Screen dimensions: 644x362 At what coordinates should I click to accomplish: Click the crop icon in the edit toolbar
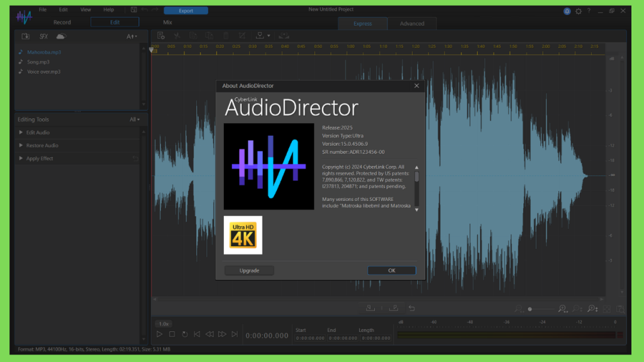pos(242,36)
